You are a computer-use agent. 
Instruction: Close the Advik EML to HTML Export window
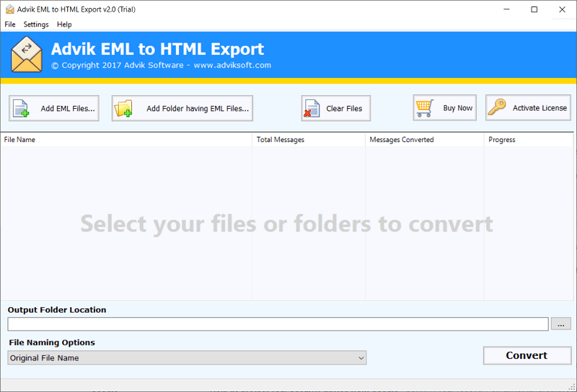pyautogui.click(x=563, y=9)
